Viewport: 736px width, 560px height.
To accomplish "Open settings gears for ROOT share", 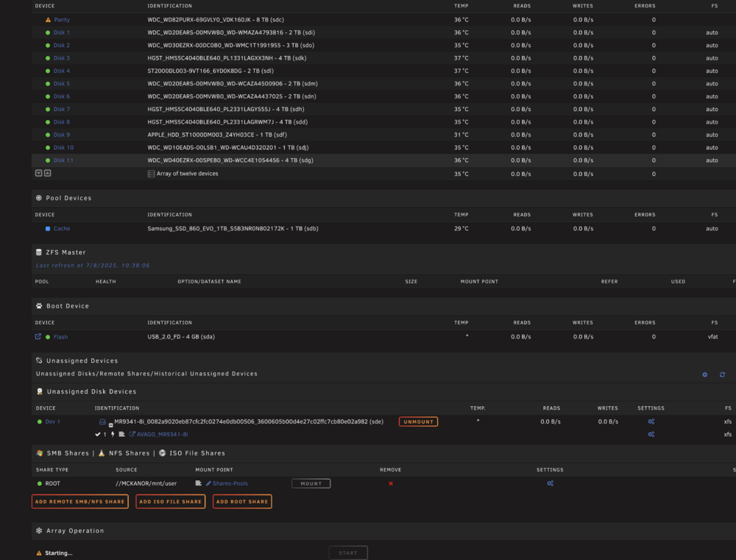I will point(550,483).
